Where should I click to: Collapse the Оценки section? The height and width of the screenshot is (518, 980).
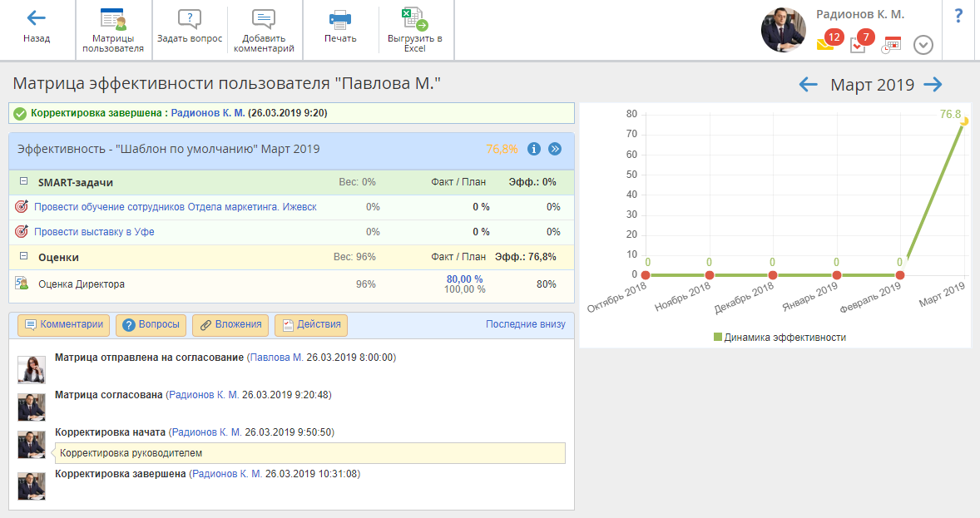pyautogui.click(x=24, y=257)
